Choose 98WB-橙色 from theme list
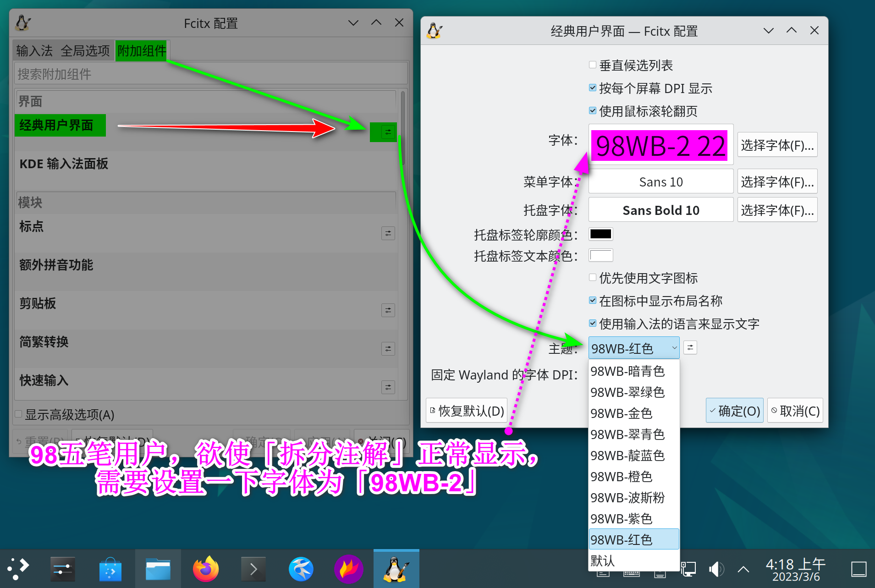The image size is (875, 588). 634,476
